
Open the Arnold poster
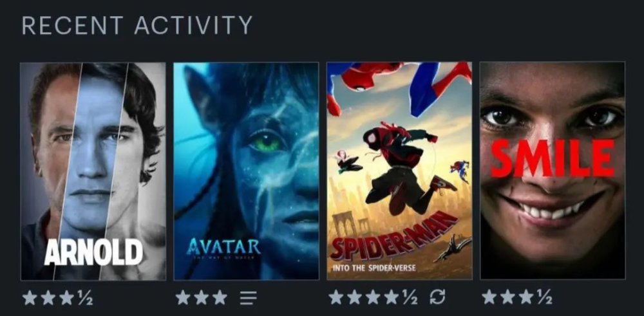(x=93, y=171)
